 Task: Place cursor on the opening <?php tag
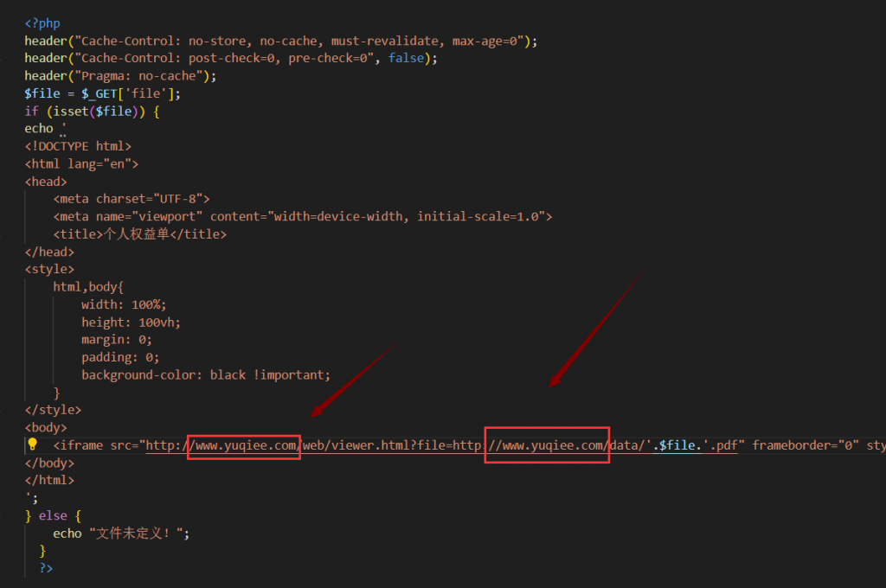(x=42, y=23)
